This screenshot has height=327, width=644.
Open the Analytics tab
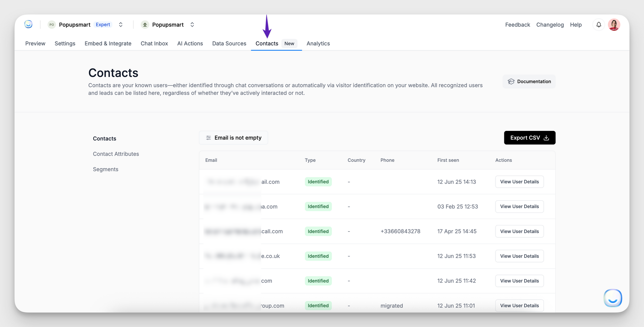point(318,43)
